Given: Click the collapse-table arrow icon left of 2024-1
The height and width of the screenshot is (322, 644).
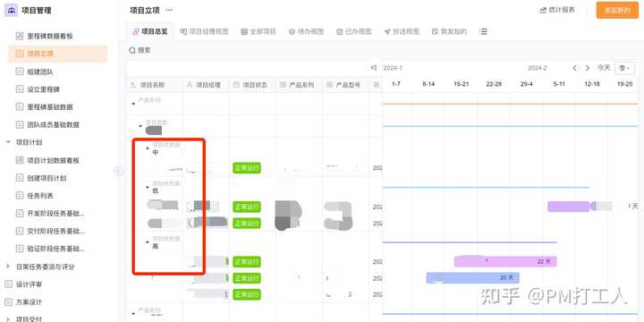Looking at the screenshot, I should click(x=373, y=68).
